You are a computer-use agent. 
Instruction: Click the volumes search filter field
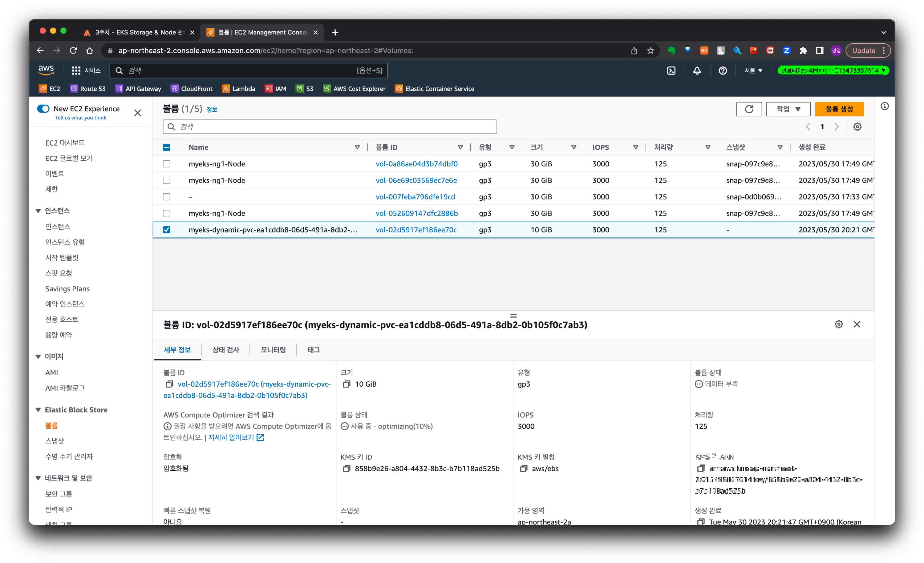[x=330, y=127]
